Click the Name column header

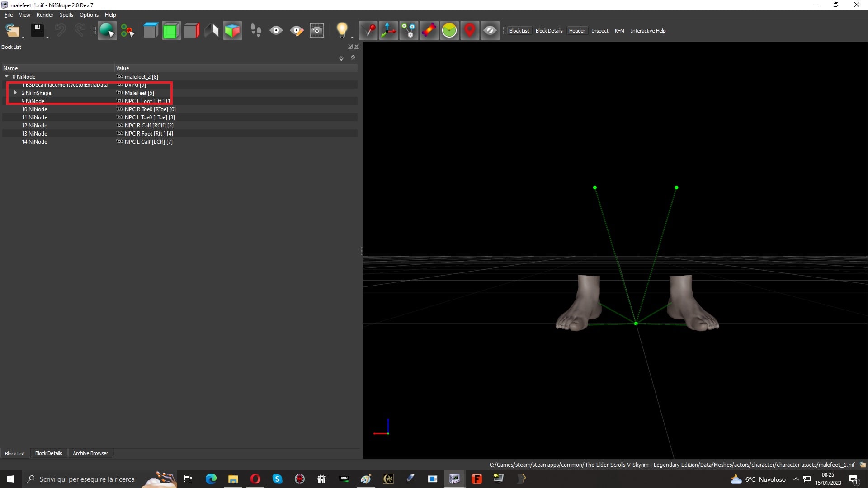point(58,68)
